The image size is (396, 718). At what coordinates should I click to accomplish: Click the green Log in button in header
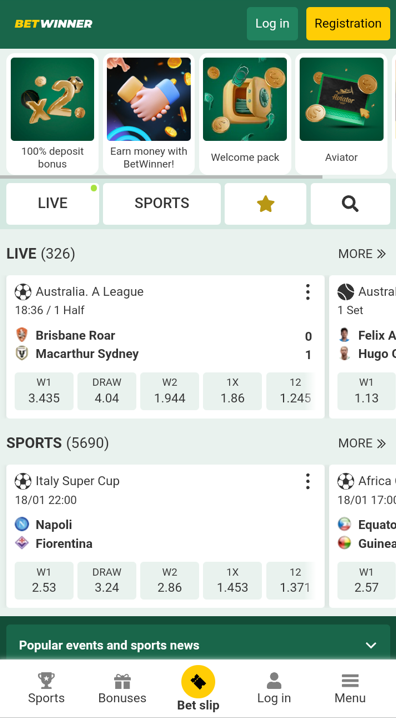tap(272, 24)
